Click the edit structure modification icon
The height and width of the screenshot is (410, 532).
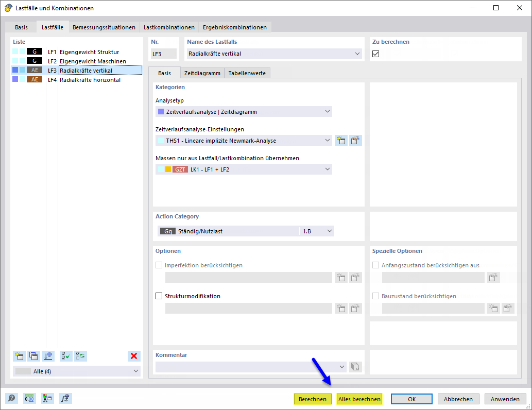[355, 308]
